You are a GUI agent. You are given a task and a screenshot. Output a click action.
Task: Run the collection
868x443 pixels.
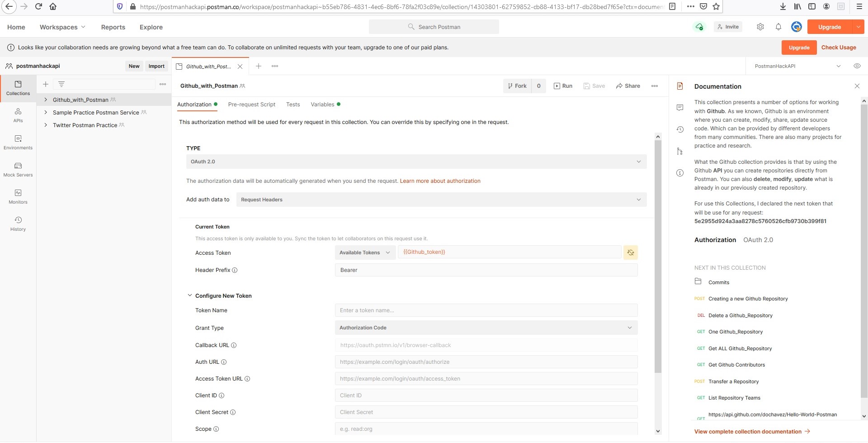point(563,86)
